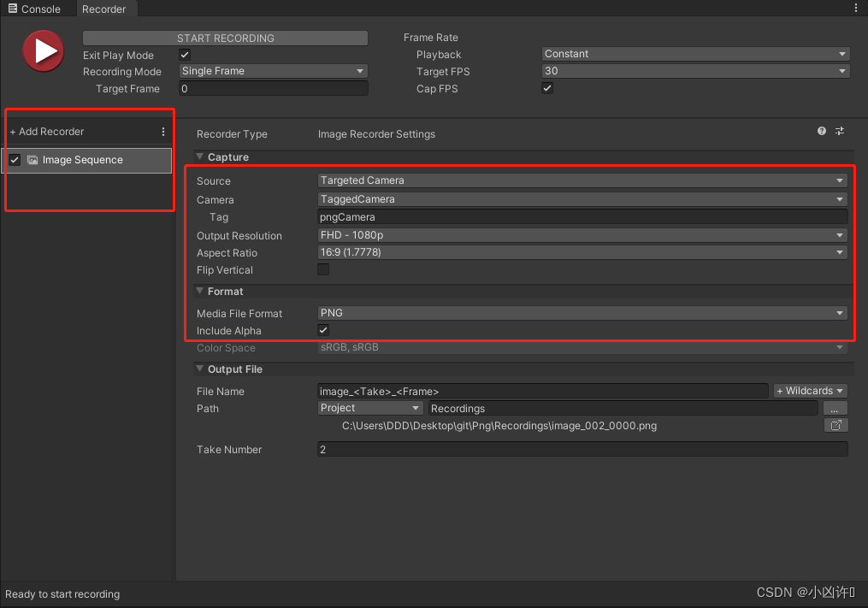Open the Recording Mode dropdown

272,71
